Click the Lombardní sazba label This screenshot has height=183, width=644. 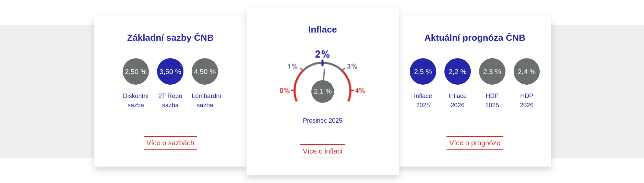point(206,100)
